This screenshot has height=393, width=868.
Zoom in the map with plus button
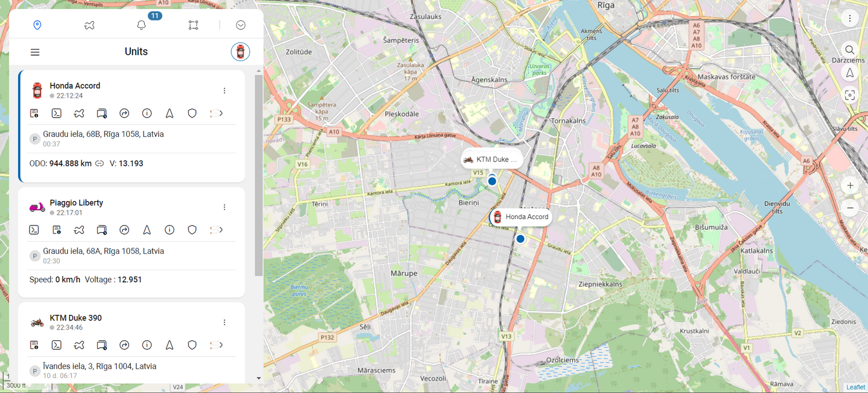click(850, 186)
